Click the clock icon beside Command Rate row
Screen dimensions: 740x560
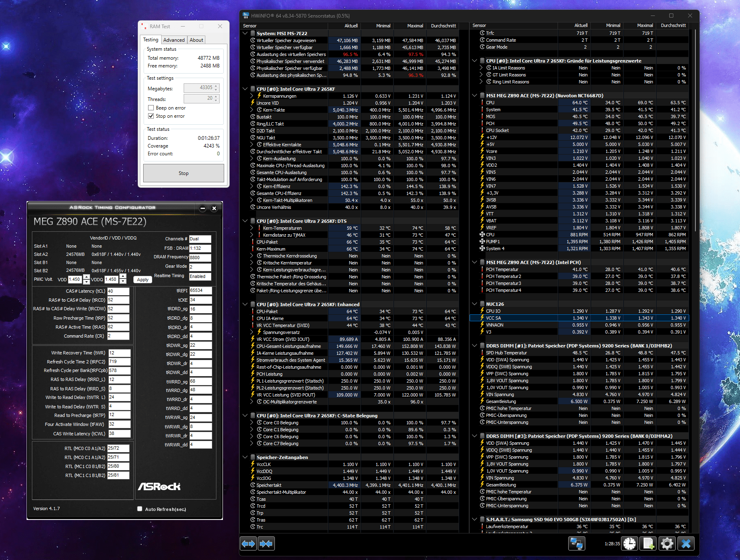[x=482, y=40]
